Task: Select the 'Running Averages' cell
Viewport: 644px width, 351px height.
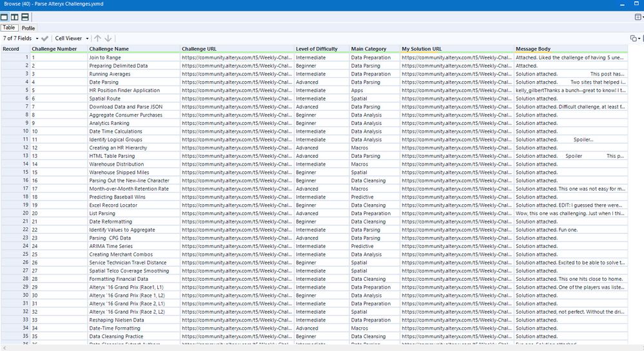Action: click(134, 74)
